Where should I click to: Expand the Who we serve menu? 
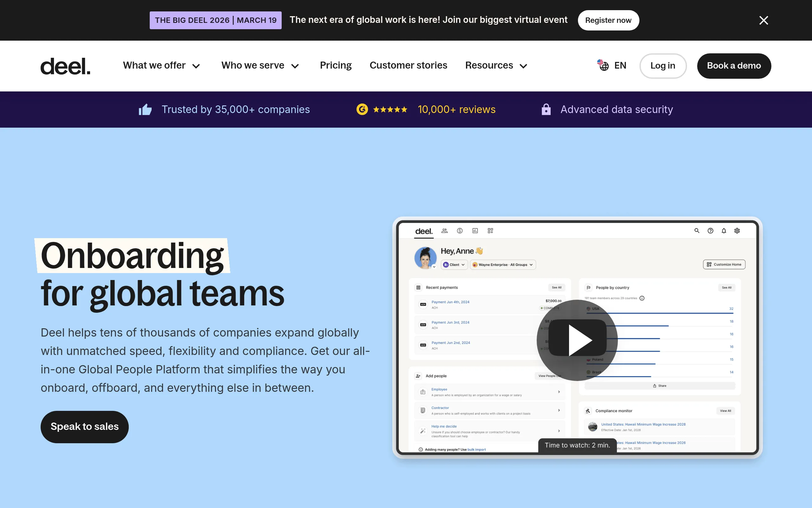click(260, 65)
